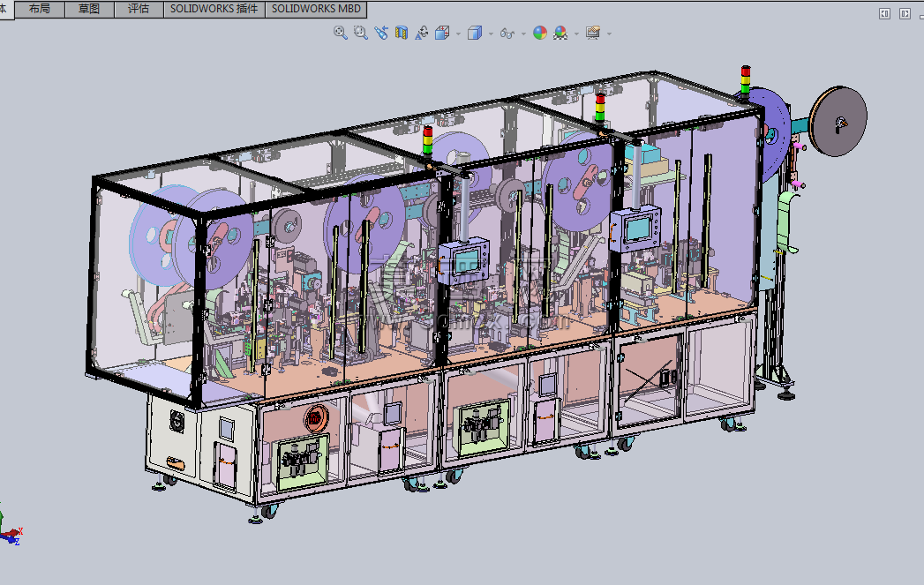The height and width of the screenshot is (585, 924).
Task: Open the Hide/Show Items dropdown arrow
Action: point(523,34)
